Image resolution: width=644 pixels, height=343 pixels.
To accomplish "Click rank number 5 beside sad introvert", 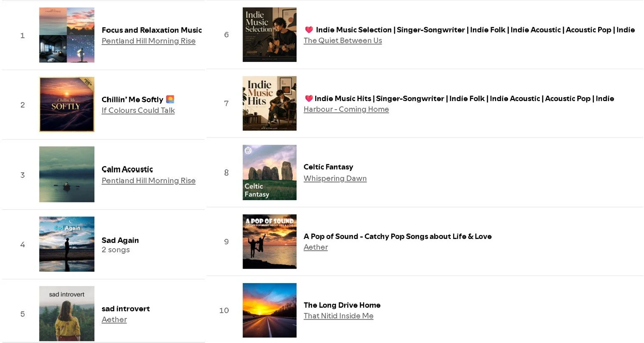I will 23,314.
